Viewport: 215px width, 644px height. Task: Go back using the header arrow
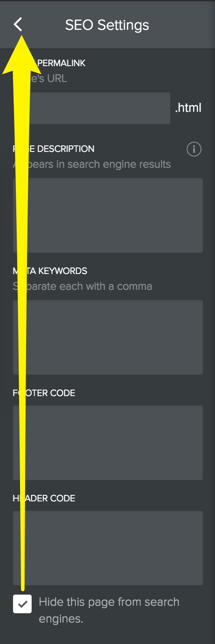click(x=18, y=24)
